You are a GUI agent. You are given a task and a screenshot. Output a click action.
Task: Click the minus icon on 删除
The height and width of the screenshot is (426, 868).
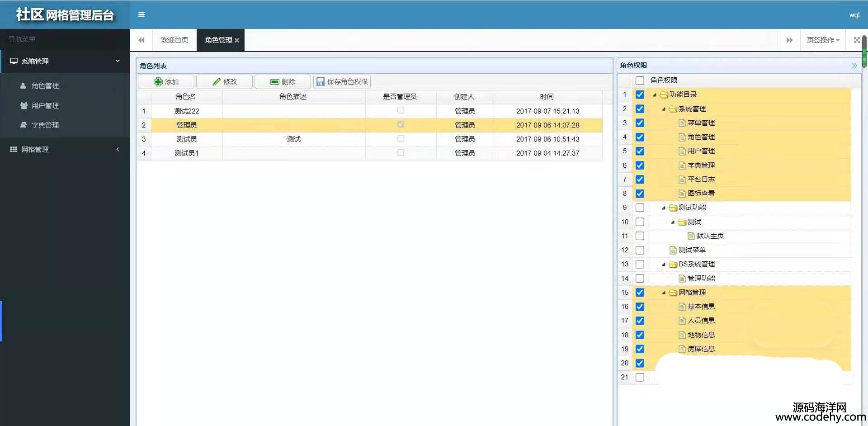click(275, 82)
